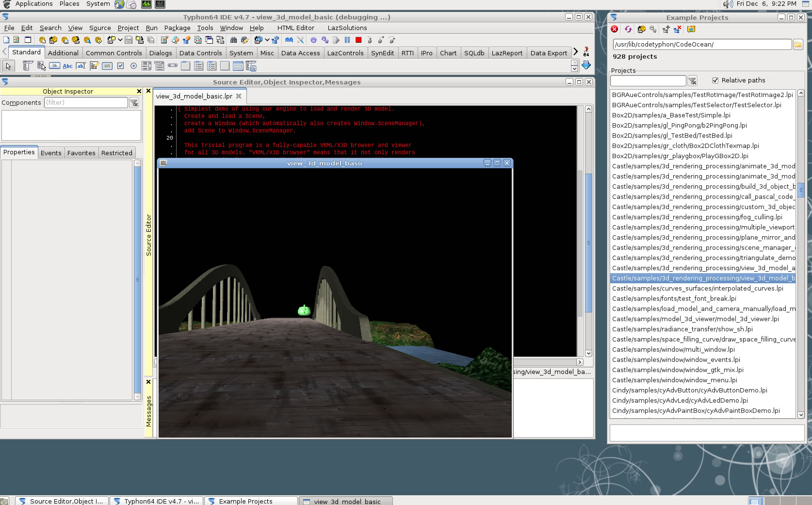Click red close icon in Example Projects toolbar
This screenshot has width=812, height=505.
coord(615,29)
